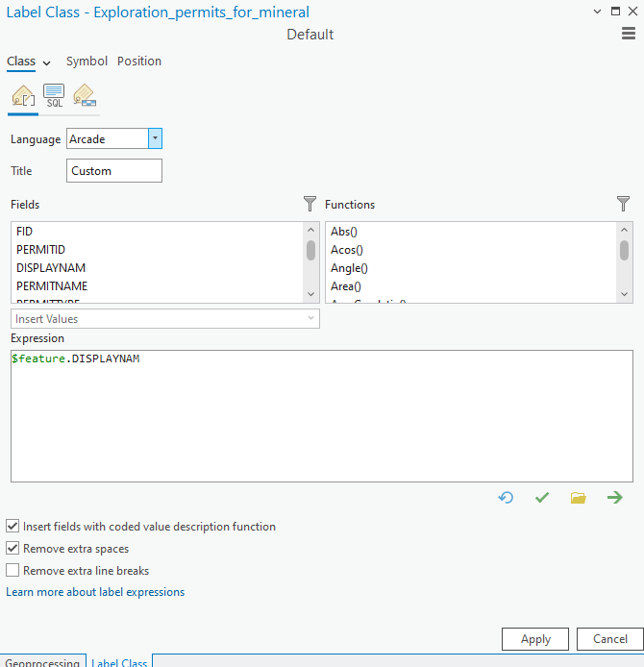Open the pane hamburger menu
Image resolution: width=644 pixels, height=667 pixels.
tap(629, 34)
